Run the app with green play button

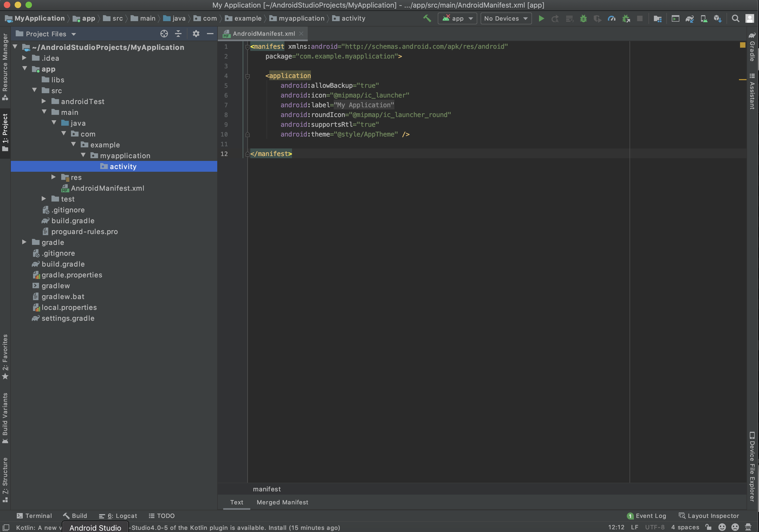(x=541, y=18)
